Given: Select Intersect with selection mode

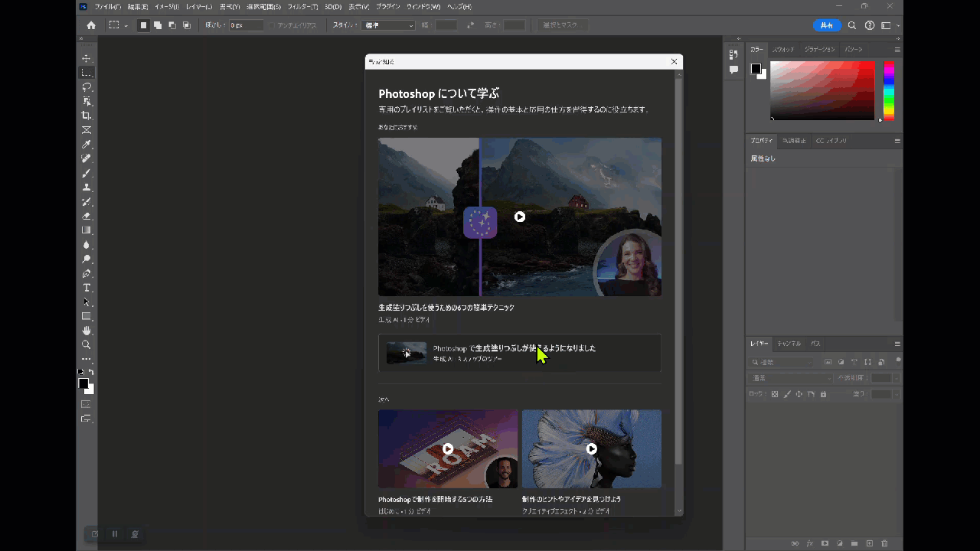Looking at the screenshot, I should coord(187,25).
